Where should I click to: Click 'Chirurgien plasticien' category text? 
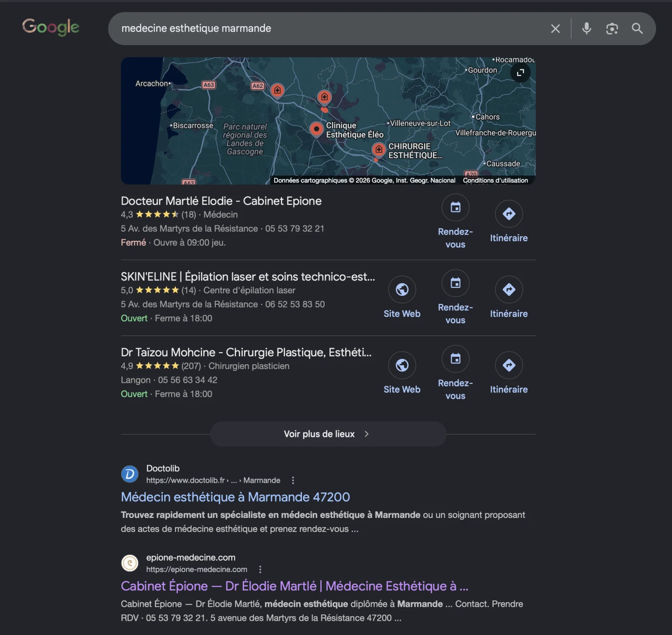click(x=249, y=366)
